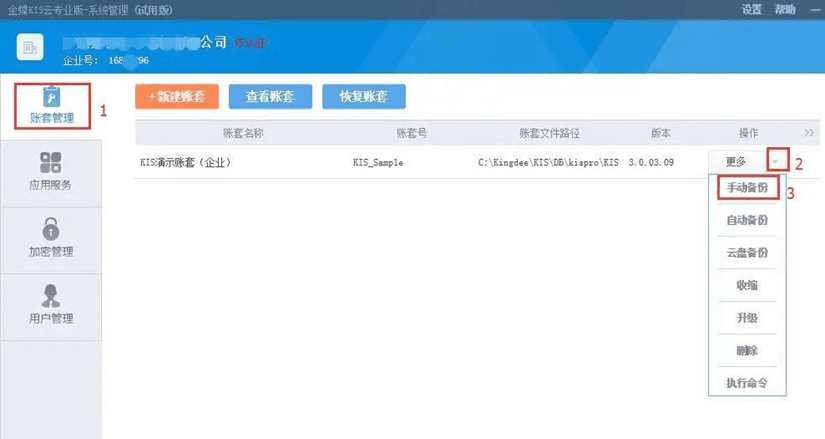The image size is (825, 439).
Task: Open 应用服务 in the sidebar
Action: 51,173
